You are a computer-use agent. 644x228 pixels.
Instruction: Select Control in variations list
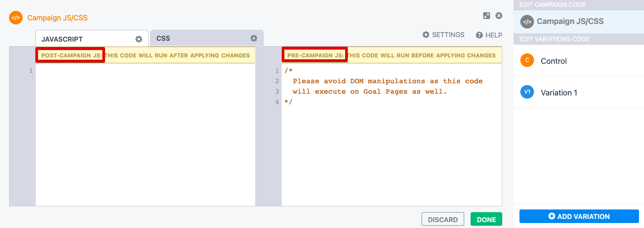(x=553, y=61)
